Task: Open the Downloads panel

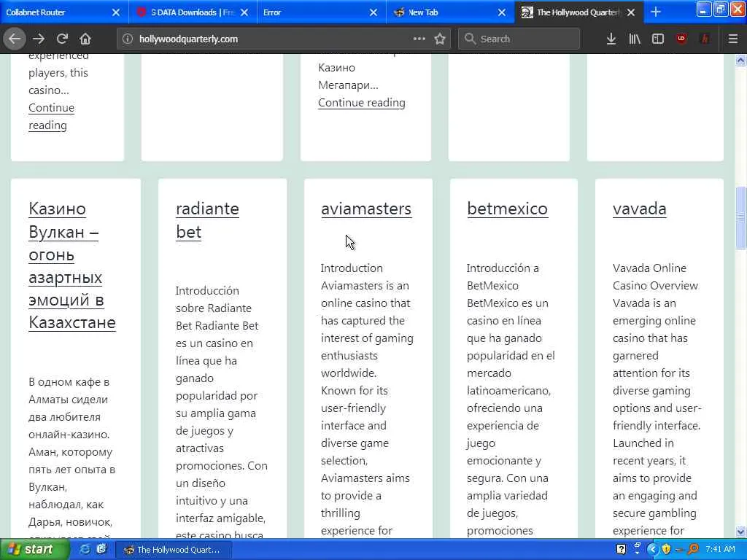Action: 611,39
